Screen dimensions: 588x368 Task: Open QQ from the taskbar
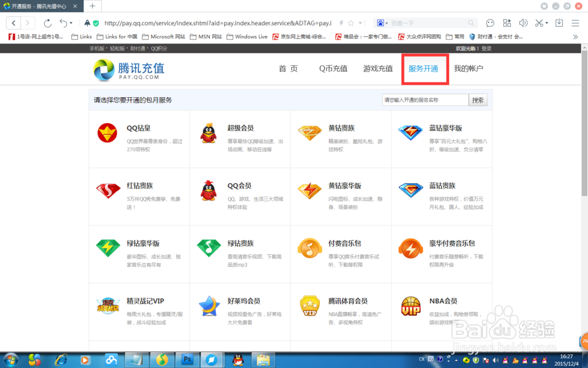point(237,359)
